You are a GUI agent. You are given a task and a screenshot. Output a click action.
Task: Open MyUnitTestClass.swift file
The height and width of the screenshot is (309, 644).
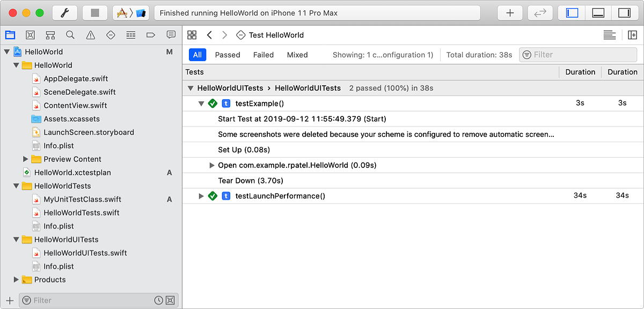[x=82, y=200]
